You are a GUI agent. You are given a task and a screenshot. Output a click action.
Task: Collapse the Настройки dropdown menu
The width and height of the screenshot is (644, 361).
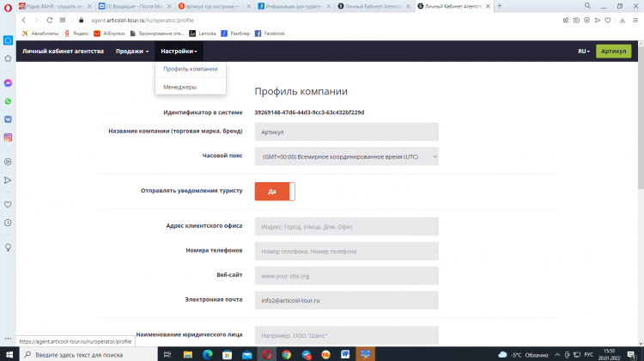tap(179, 52)
